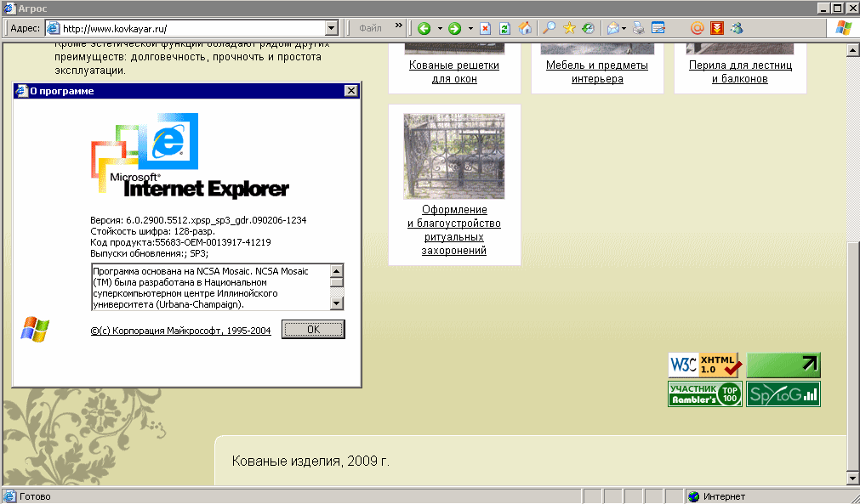Click the Стойкость шифра: 128-разр. line
The image size is (860, 504).
click(x=152, y=231)
